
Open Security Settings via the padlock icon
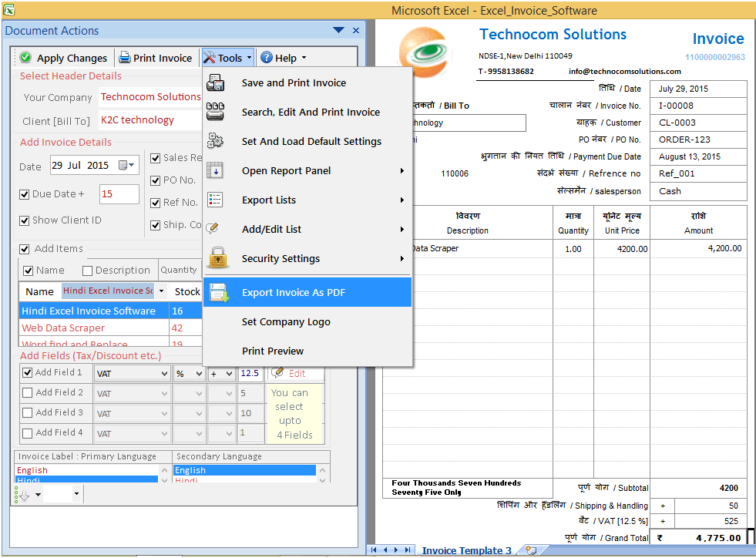(217, 260)
